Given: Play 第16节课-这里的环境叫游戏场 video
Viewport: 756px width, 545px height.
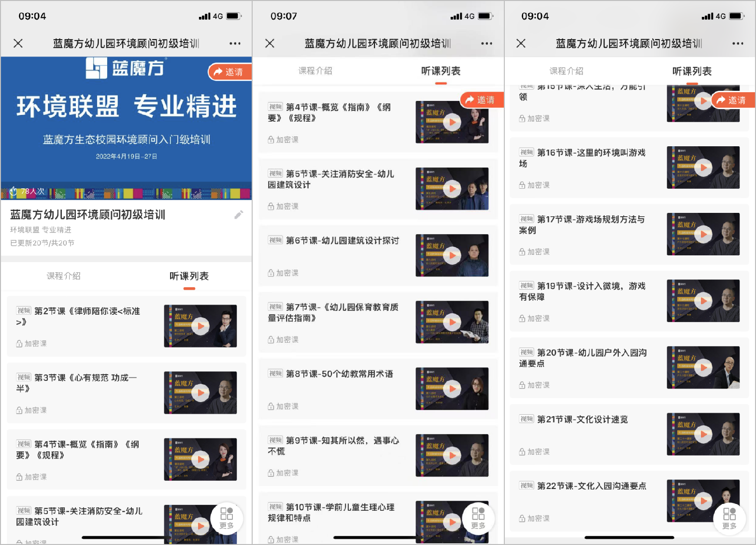Looking at the screenshot, I should coord(703,168).
